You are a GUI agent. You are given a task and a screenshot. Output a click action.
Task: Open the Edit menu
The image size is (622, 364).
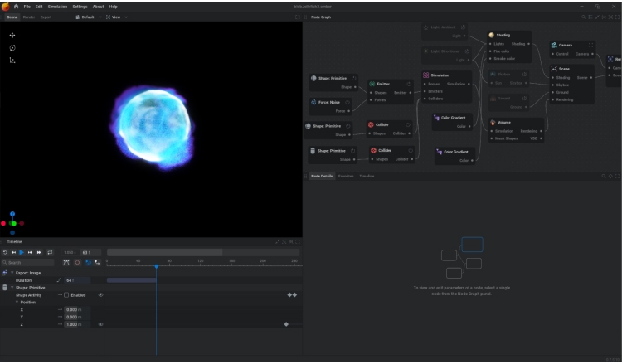click(x=39, y=7)
